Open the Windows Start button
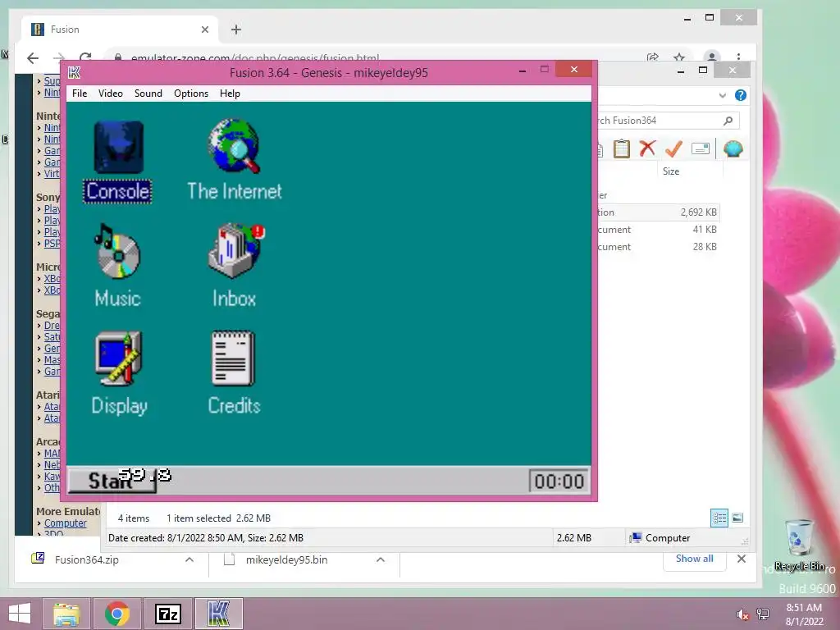The image size is (840, 630). [20, 614]
